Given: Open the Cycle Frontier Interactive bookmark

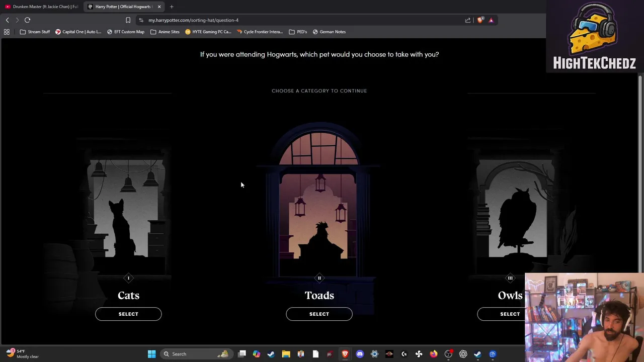Looking at the screenshot, I should pyautogui.click(x=260, y=32).
